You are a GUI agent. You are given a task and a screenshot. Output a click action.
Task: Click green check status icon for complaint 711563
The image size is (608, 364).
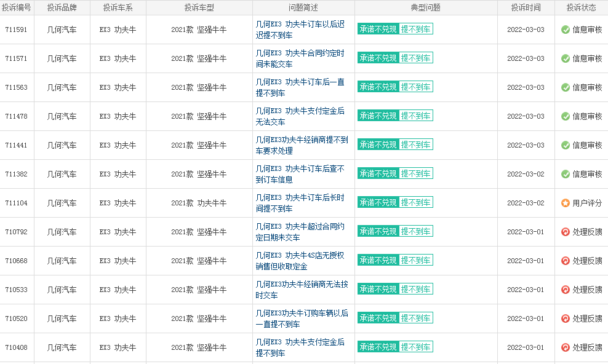[565, 87]
